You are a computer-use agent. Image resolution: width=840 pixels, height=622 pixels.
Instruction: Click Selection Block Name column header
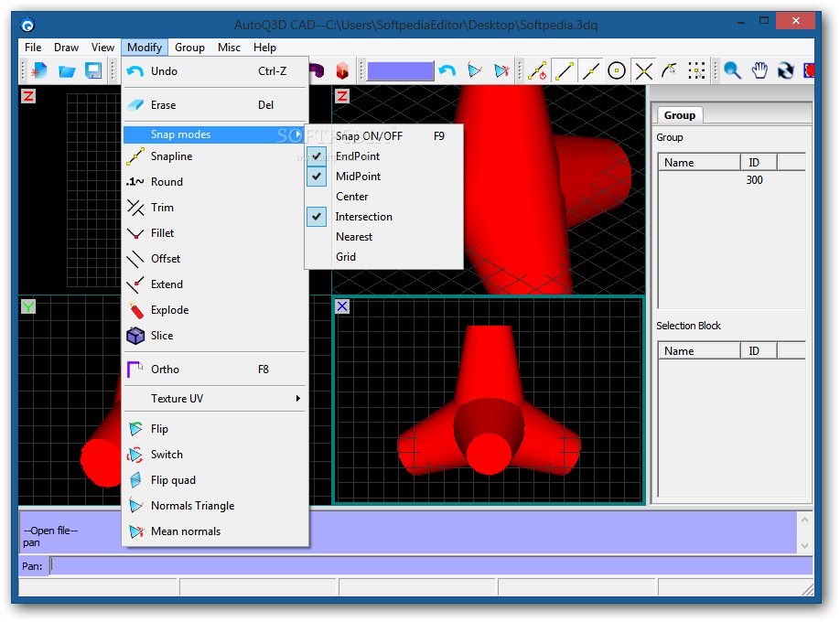(x=699, y=351)
